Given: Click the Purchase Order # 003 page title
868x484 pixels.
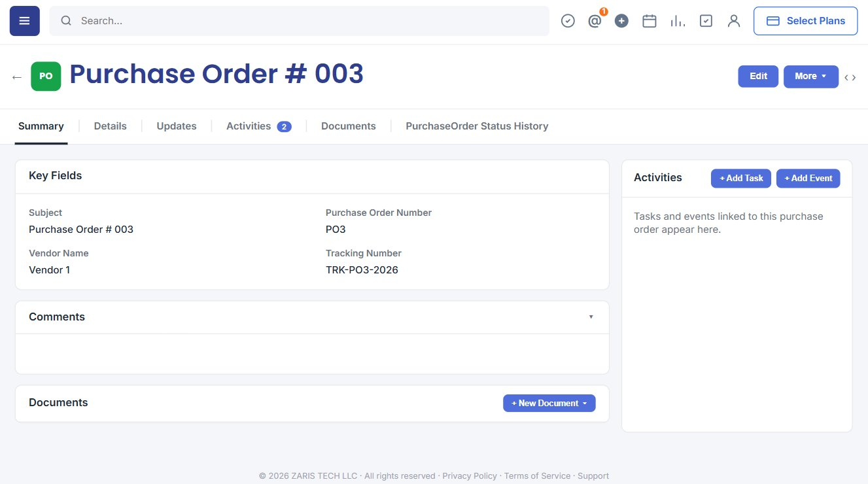Looking at the screenshot, I should point(217,74).
